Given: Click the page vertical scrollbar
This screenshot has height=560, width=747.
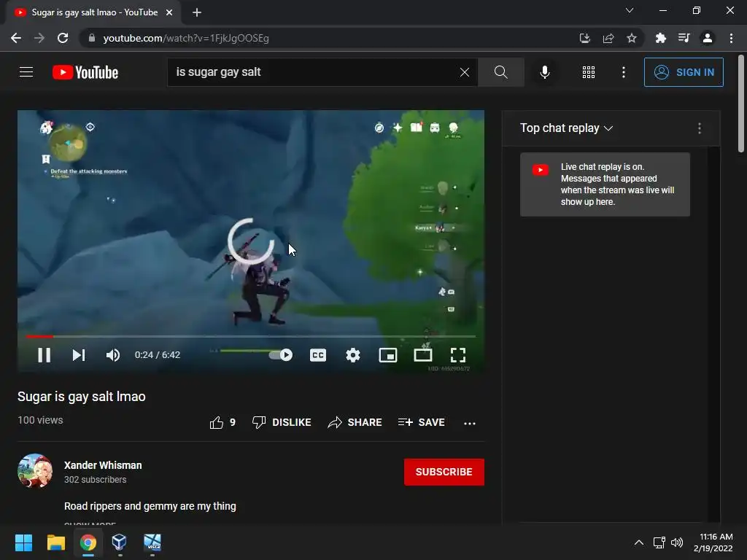Looking at the screenshot, I should (x=741, y=105).
